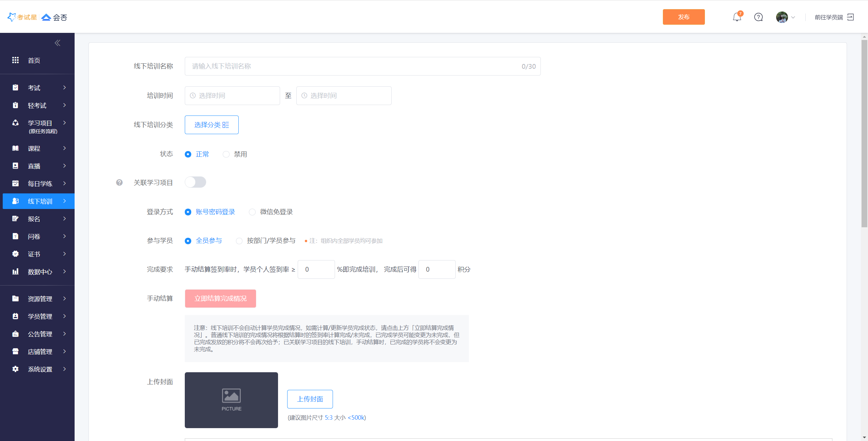Image resolution: width=868 pixels, height=441 pixels.
Task: Open the 选择分类 category selector
Action: pyautogui.click(x=212, y=125)
